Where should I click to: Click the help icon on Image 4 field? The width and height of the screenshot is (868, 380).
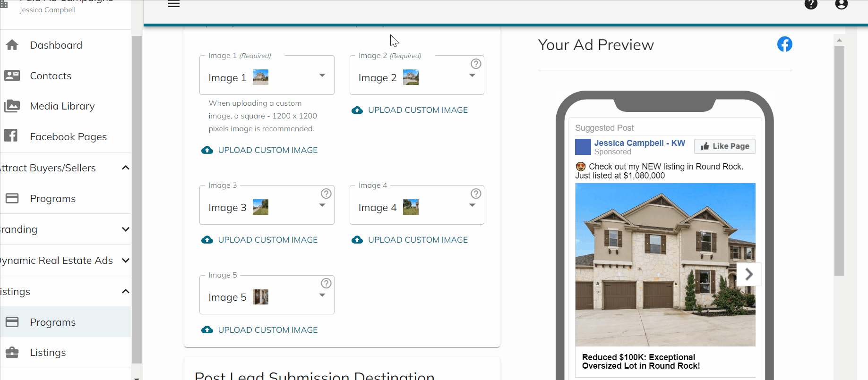pos(476,194)
